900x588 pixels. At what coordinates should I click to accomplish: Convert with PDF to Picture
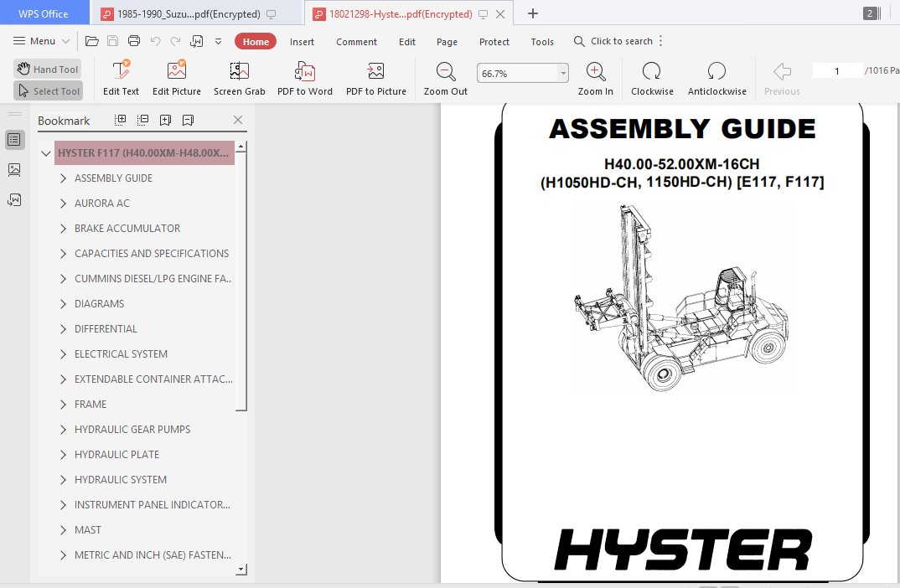[376, 78]
